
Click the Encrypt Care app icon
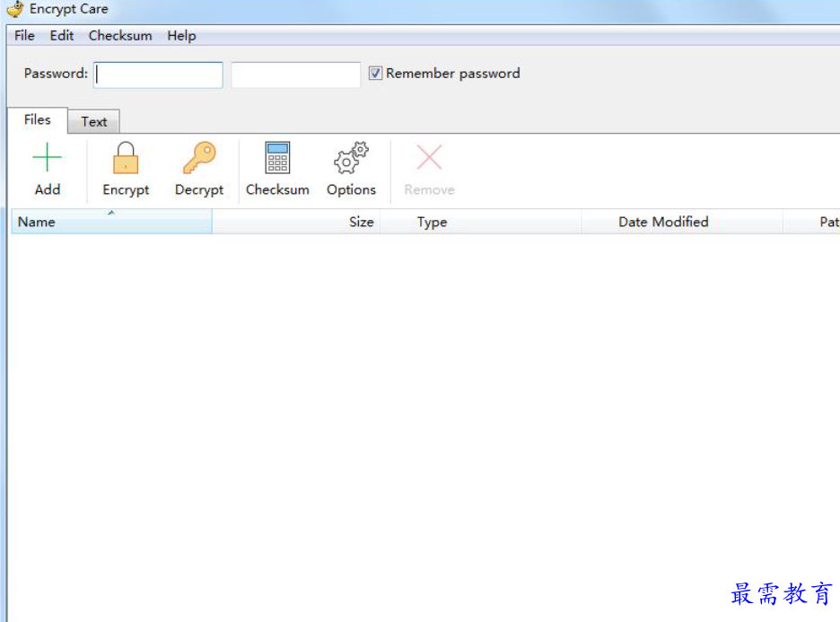(15, 9)
